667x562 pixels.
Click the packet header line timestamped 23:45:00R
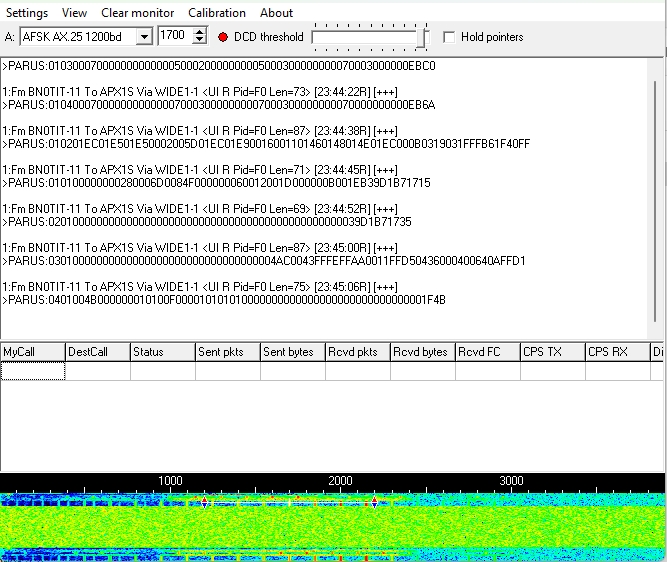[200, 248]
